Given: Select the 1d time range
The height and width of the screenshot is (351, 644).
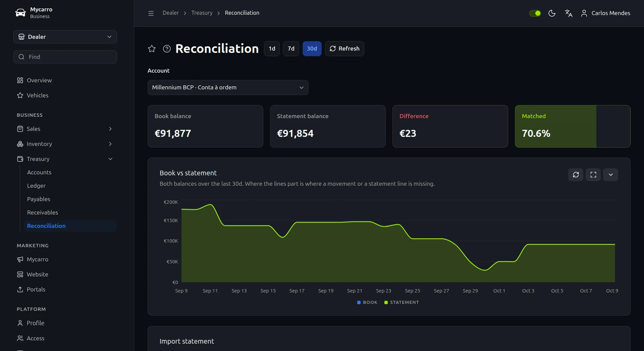Looking at the screenshot, I should 272,49.
